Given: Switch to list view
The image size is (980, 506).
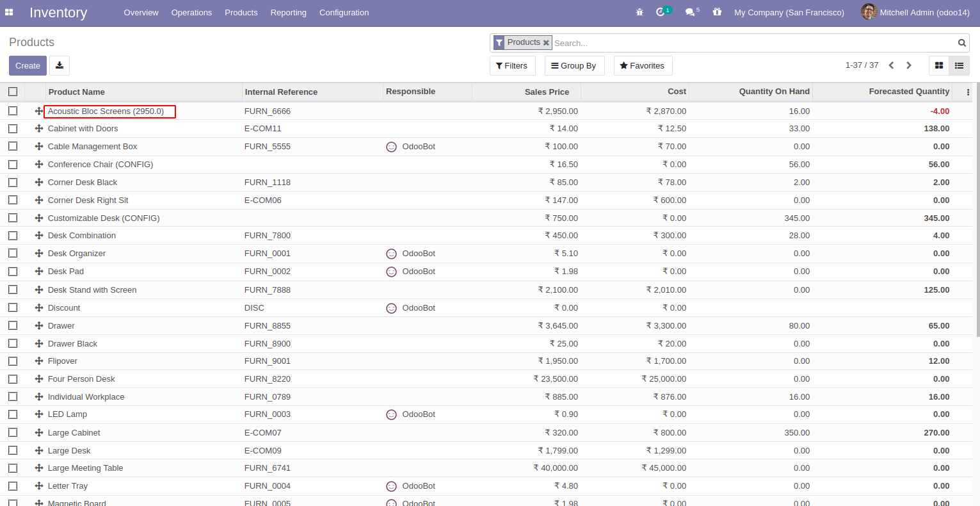Looking at the screenshot, I should pyautogui.click(x=959, y=65).
